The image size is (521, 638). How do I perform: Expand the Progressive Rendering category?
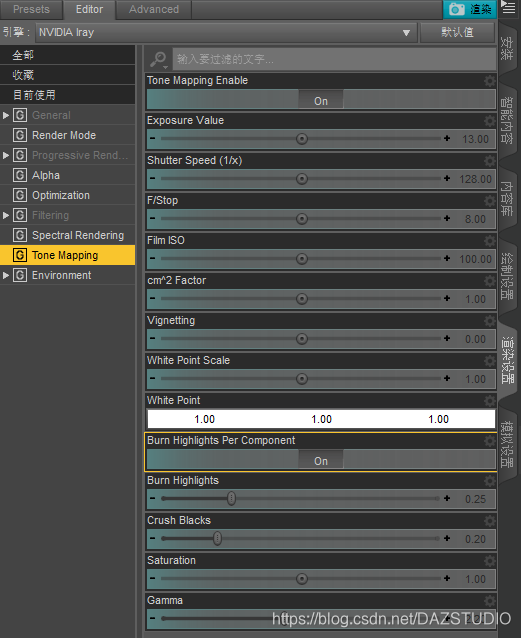pyautogui.click(x=6, y=155)
